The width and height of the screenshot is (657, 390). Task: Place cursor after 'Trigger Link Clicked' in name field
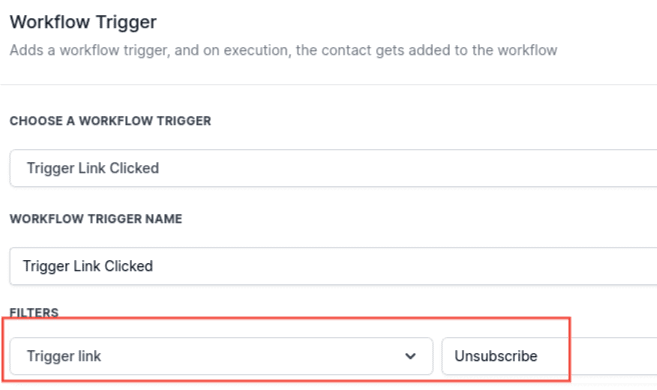pyautogui.click(x=154, y=266)
